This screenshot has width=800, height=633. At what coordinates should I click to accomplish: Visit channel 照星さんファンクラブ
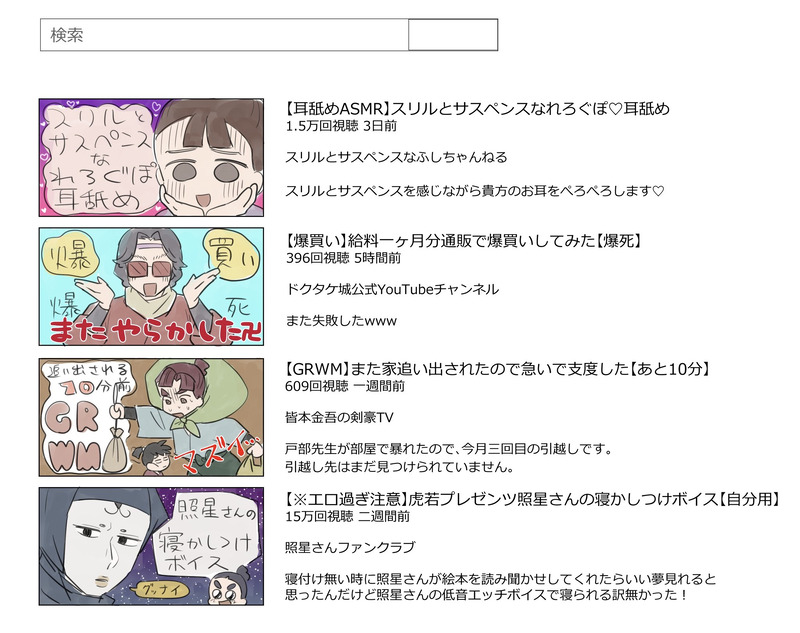click(x=350, y=547)
